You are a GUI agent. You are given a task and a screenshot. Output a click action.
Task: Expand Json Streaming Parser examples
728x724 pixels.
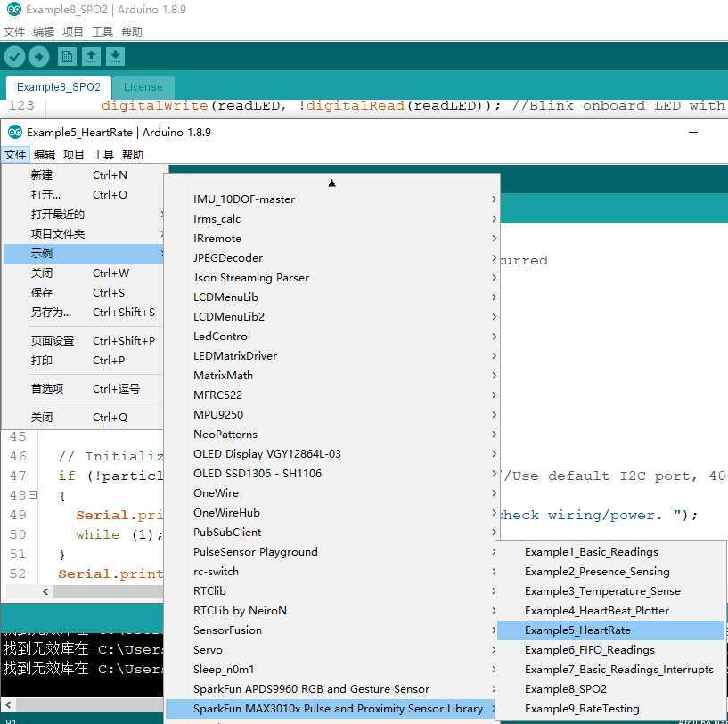332,278
